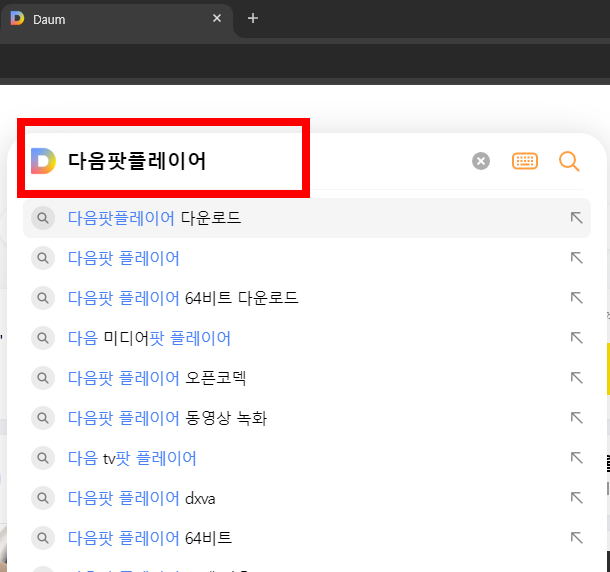Viewport: 610px width, 572px height.
Task: Magnifier icon beside 다음 미디어팟 플레이어
Action: 43,338
